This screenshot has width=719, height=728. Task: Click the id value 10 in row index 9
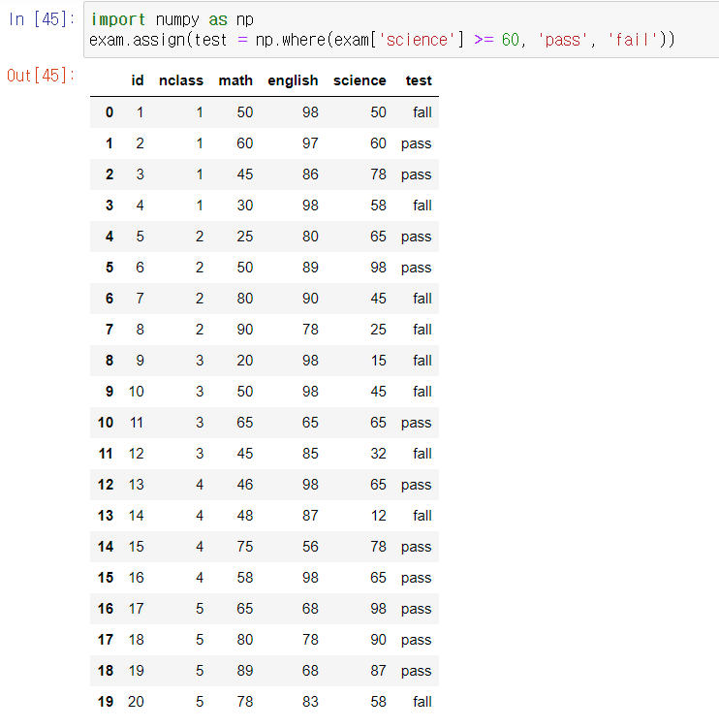tap(137, 392)
